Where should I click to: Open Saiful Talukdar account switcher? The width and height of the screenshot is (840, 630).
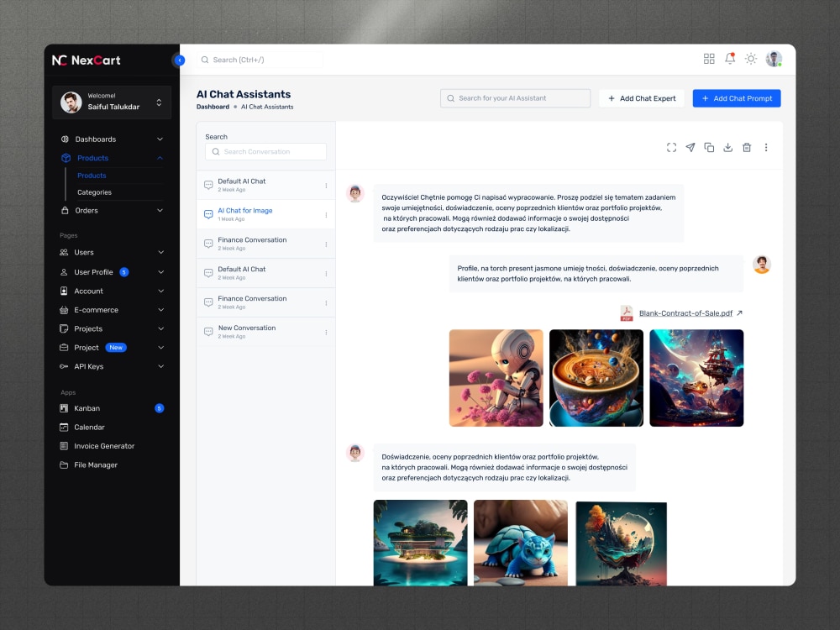pos(112,102)
